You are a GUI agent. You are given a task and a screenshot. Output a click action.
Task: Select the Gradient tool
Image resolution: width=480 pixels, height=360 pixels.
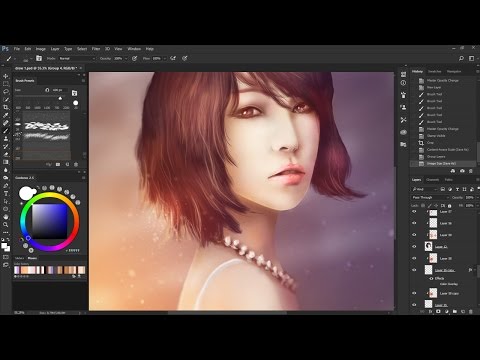click(6, 162)
